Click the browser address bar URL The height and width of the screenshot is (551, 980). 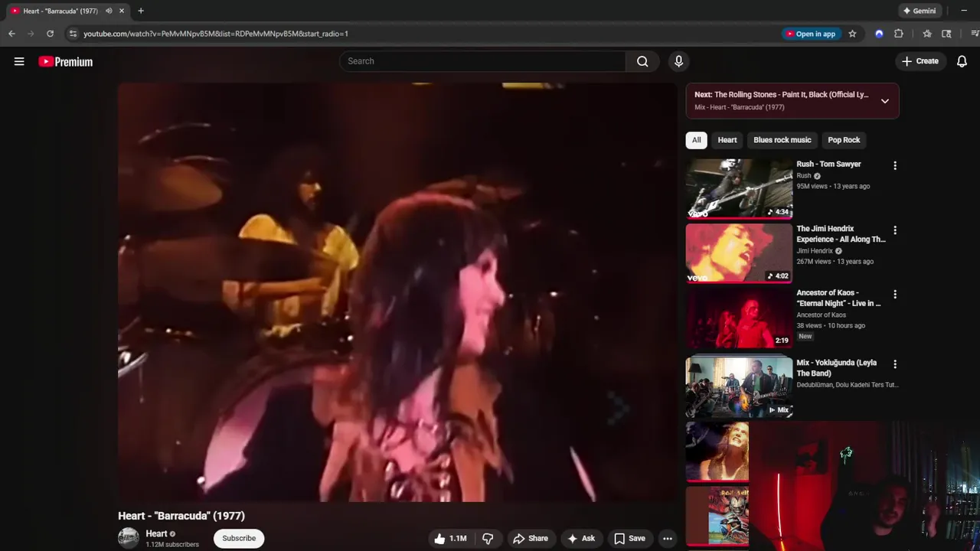point(216,34)
